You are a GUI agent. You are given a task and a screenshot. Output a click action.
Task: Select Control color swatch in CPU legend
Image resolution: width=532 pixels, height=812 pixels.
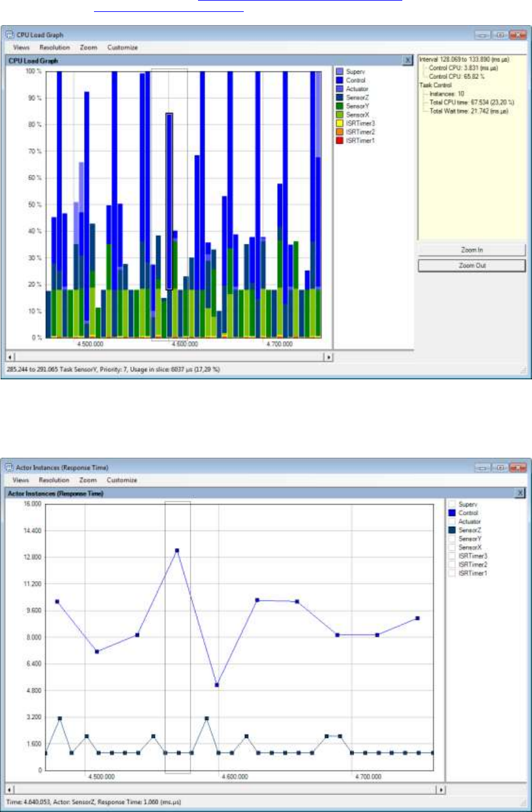click(339, 80)
